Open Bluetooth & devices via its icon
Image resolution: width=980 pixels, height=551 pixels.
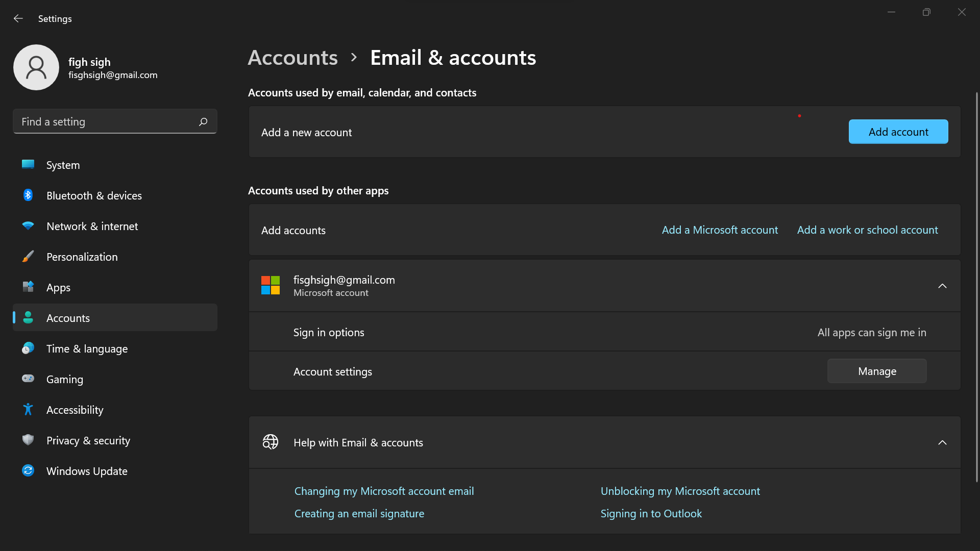point(28,195)
